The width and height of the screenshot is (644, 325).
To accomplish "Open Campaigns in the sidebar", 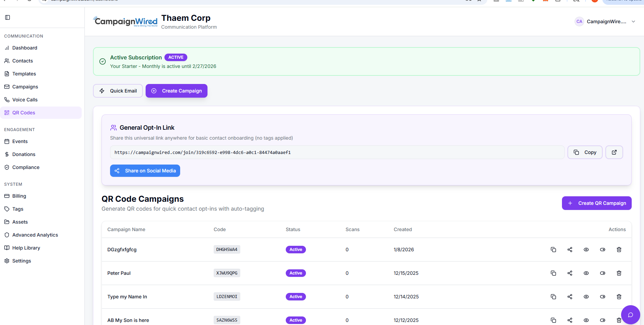I will click(41, 87).
